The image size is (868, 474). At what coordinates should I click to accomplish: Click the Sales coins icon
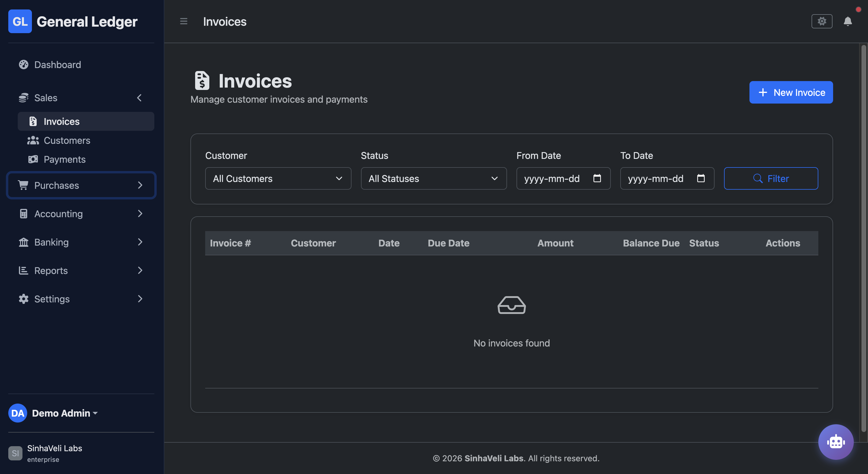[x=24, y=98]
